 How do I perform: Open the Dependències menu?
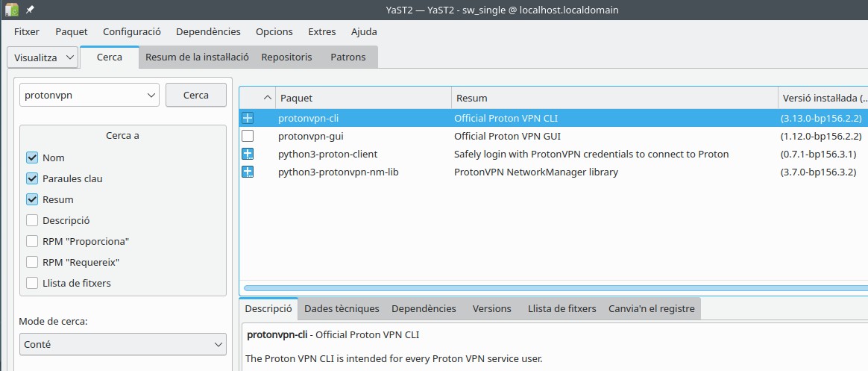208,31
